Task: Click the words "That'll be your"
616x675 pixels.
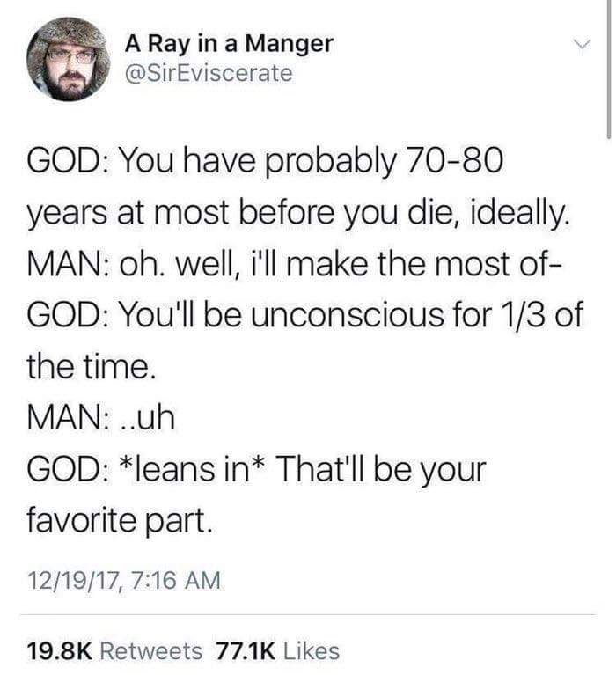Action: 380,468
